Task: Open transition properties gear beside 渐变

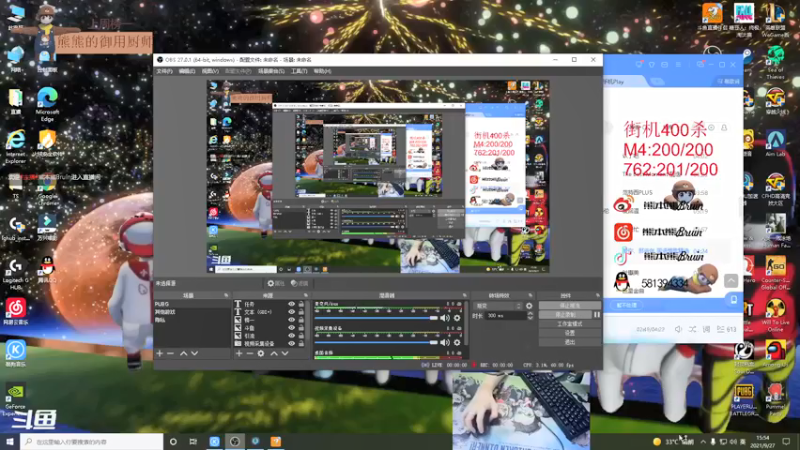Action: click(529, 306)
